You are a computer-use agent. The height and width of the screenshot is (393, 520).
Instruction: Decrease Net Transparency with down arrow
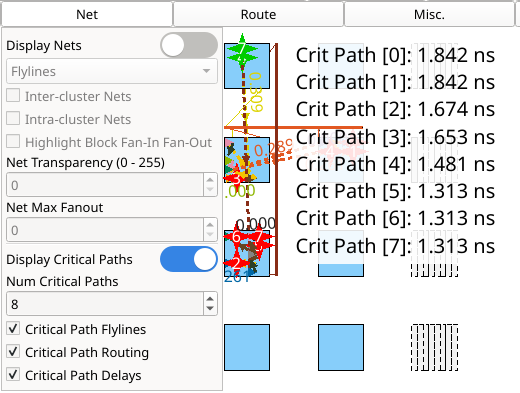coord(210,190)
